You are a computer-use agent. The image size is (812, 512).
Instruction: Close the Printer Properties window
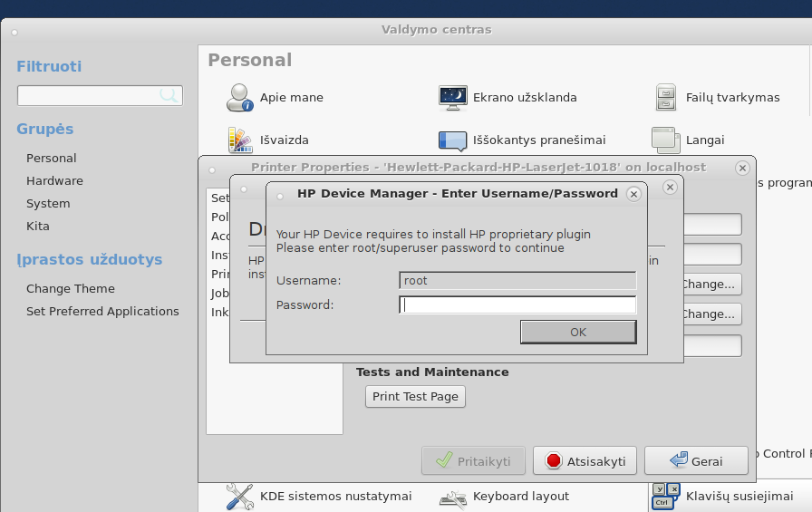pos(742,168)
